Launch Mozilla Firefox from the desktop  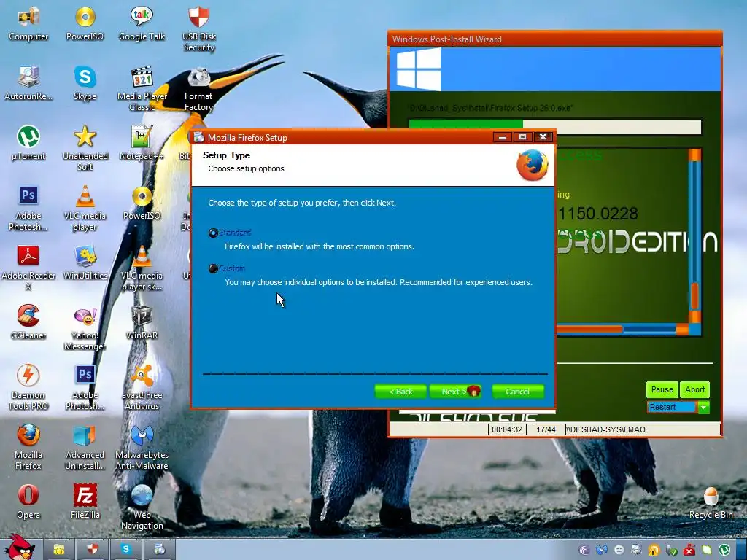pyautogui.click(x=28, y=448)
